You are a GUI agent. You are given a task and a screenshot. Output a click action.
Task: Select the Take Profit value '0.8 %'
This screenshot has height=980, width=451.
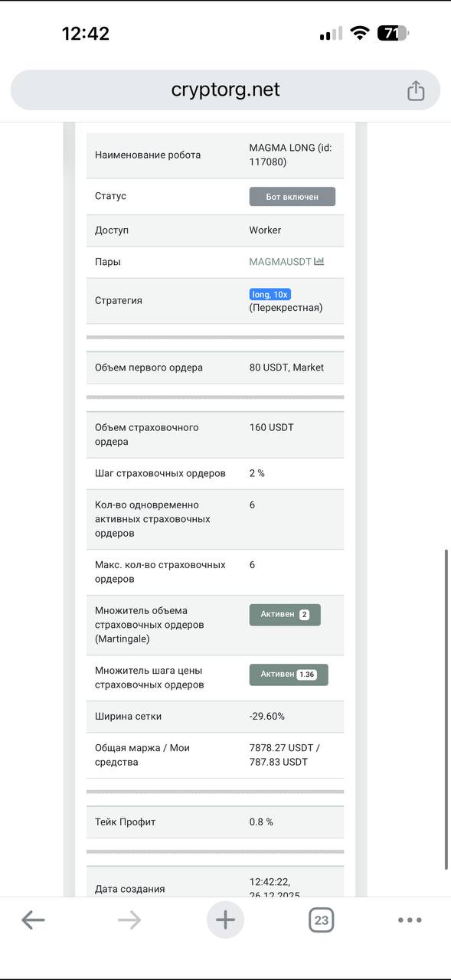259,821
